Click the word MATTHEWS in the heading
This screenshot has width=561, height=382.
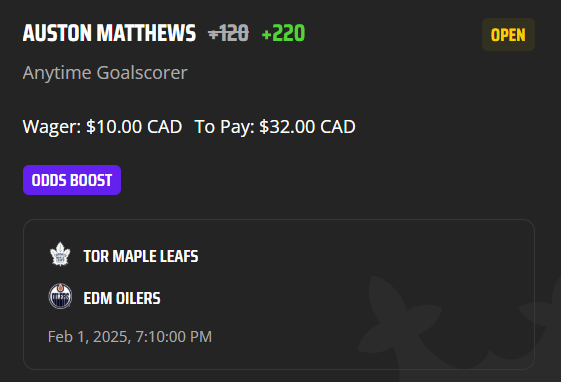(146, 33)
